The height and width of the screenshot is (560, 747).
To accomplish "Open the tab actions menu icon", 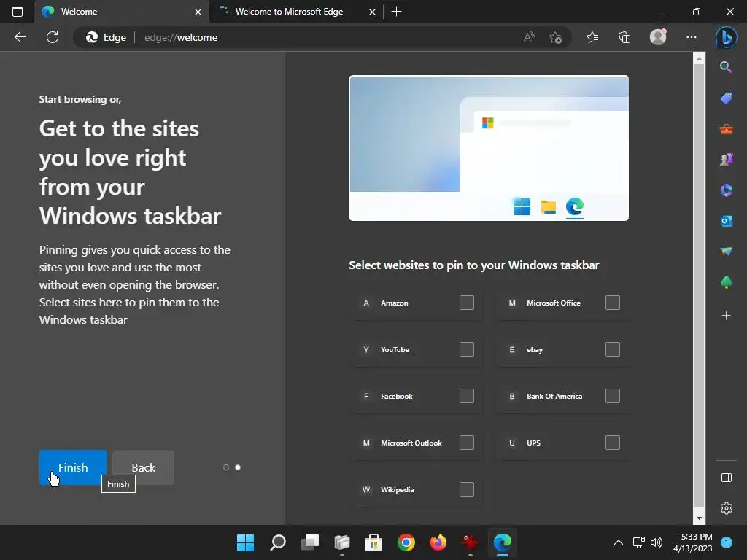I will pyautogui.click(x=18, y=12).
